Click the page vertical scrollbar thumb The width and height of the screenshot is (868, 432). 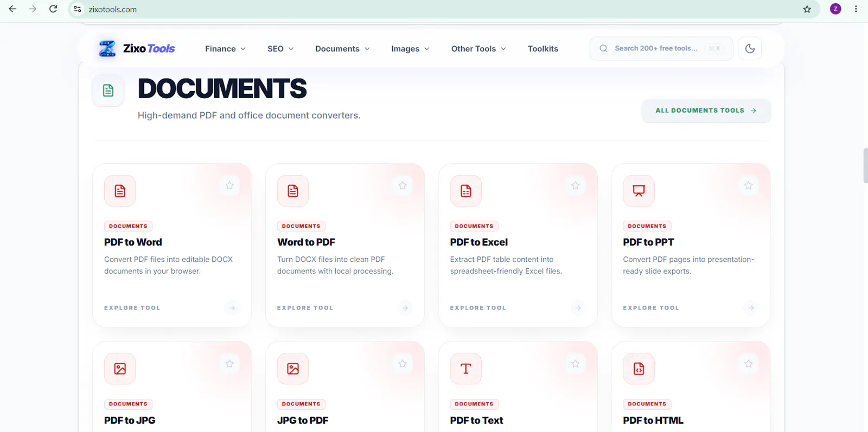pos(865,165)
